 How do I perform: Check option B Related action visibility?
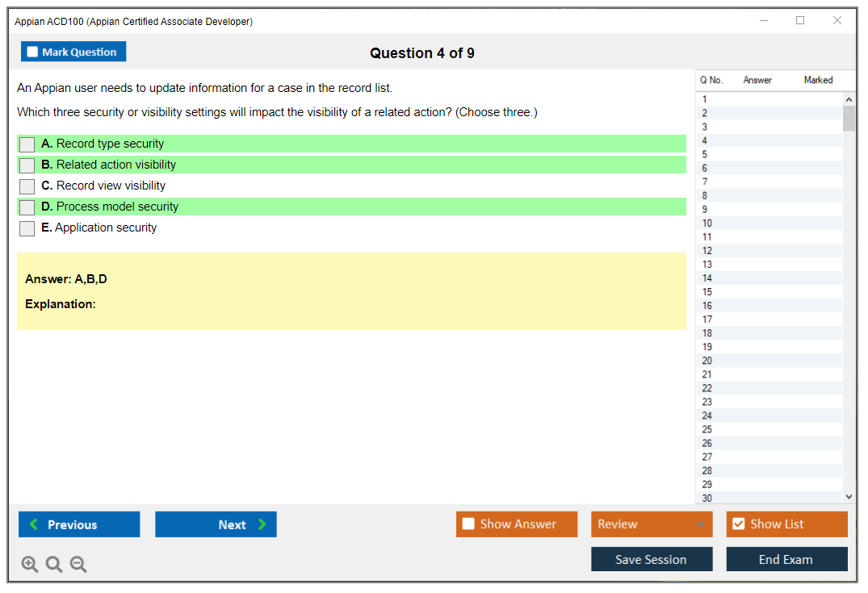pyautogui.click(x=27, y=165)
